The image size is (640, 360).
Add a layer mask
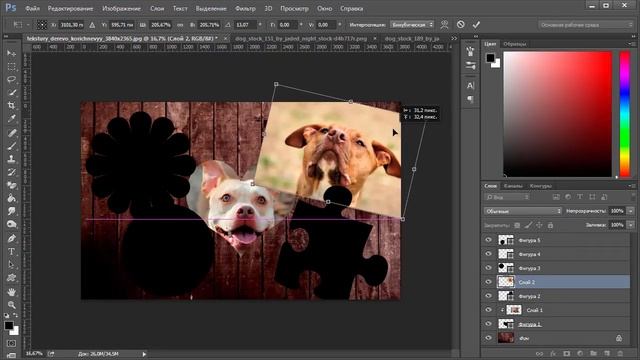coord(567,353)
